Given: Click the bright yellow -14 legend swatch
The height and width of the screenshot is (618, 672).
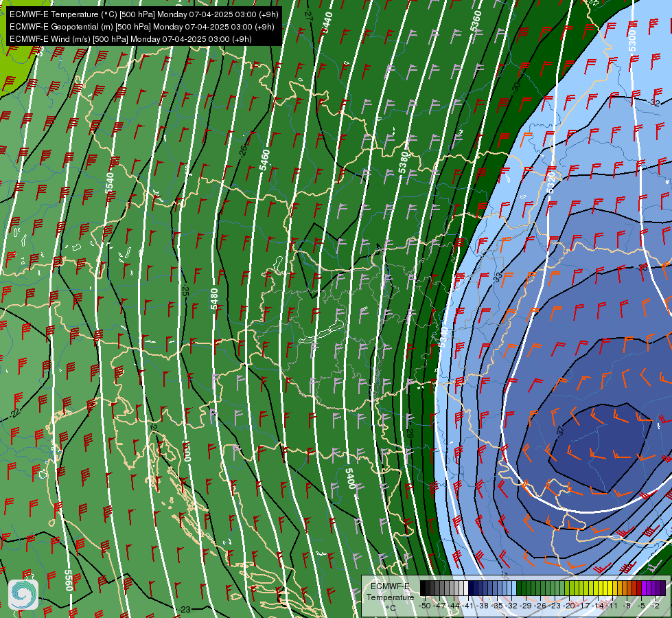Looking at the screenshot, I should pyautogui.click(x=601, y=588).
